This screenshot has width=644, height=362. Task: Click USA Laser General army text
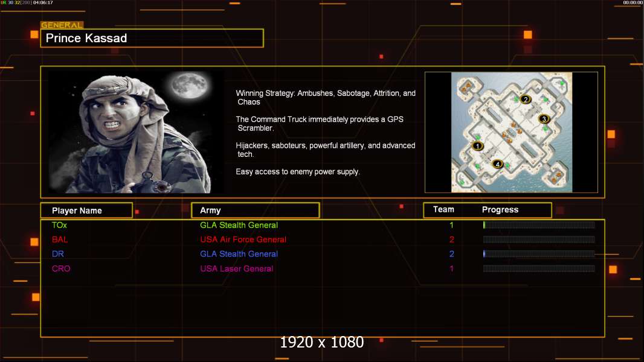point(237,268)
